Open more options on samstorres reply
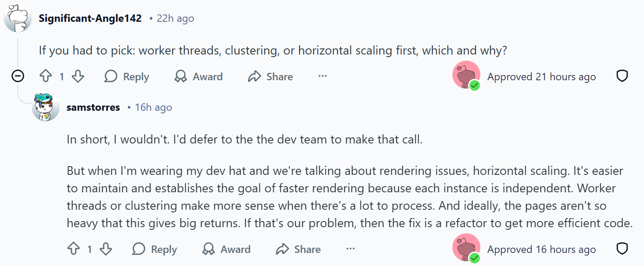 (x=350, y=249)
